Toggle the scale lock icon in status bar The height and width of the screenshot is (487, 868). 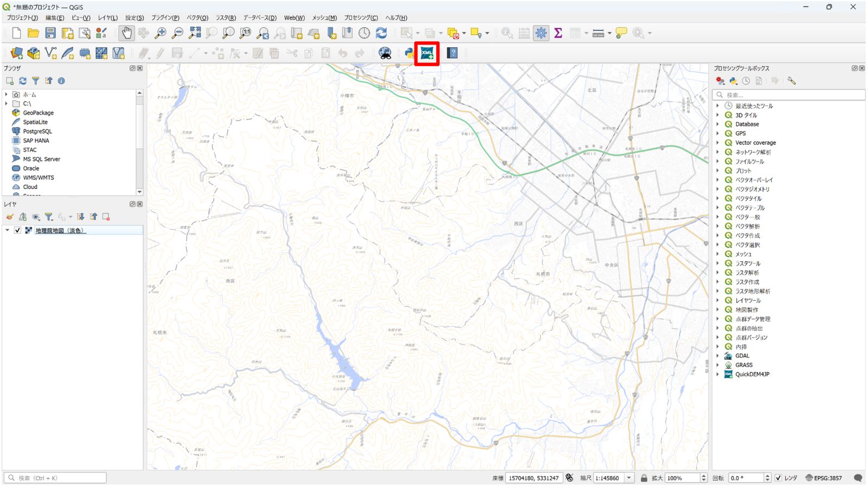(643, 478)
